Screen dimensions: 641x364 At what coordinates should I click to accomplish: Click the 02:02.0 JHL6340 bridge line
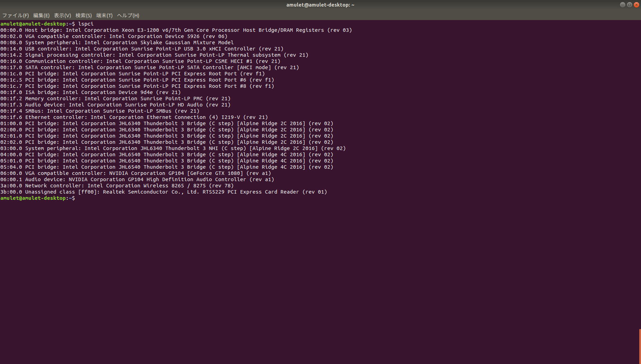pos(167,142)
